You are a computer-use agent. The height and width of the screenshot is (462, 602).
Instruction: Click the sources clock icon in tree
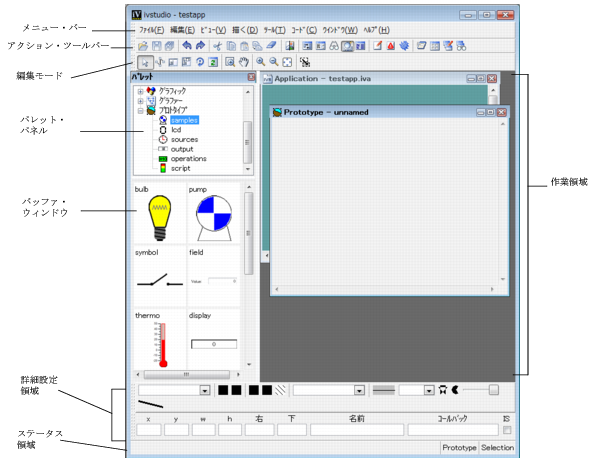[162, 139]
